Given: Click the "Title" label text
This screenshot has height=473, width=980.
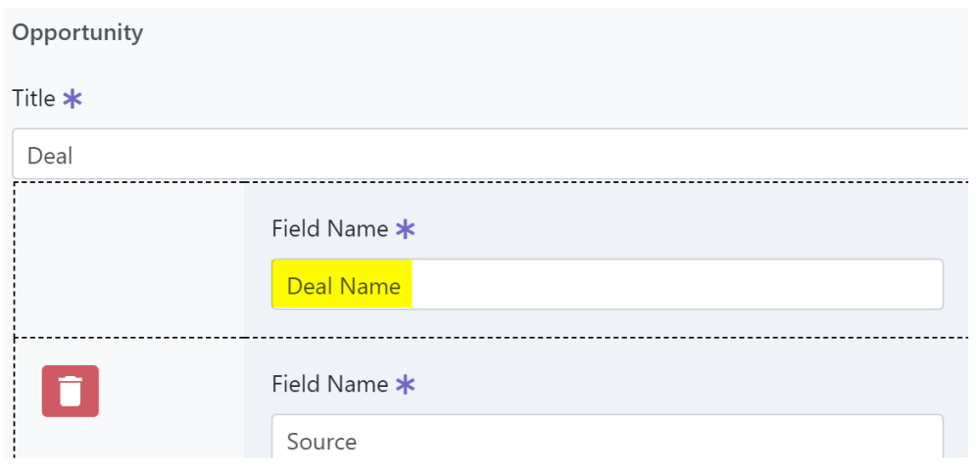Looking at the screenshot, I should pyautogui.click(x=33, y=99).
